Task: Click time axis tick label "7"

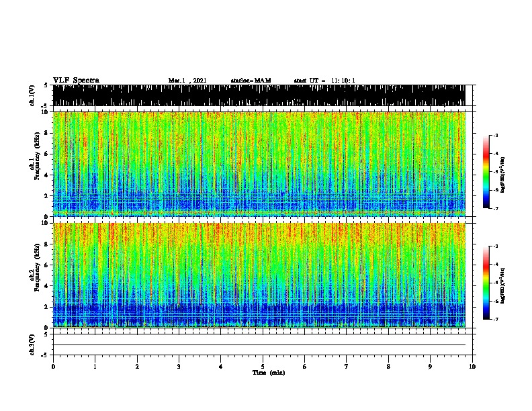Action: click(x=347, y=367)
